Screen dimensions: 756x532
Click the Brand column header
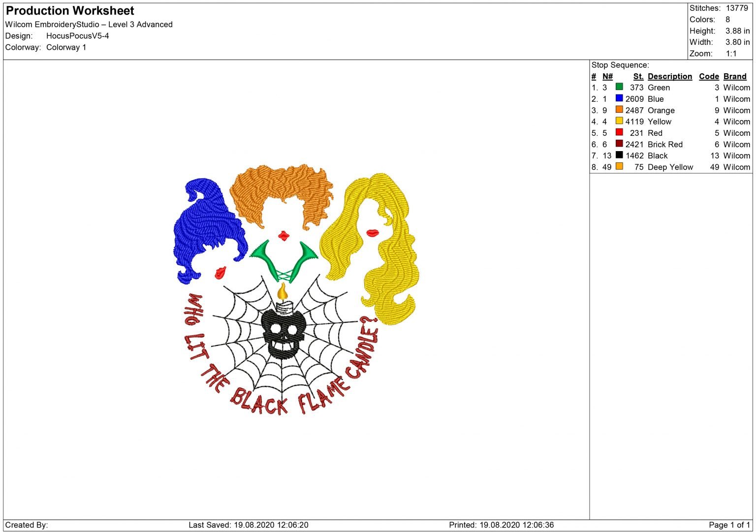734,76
